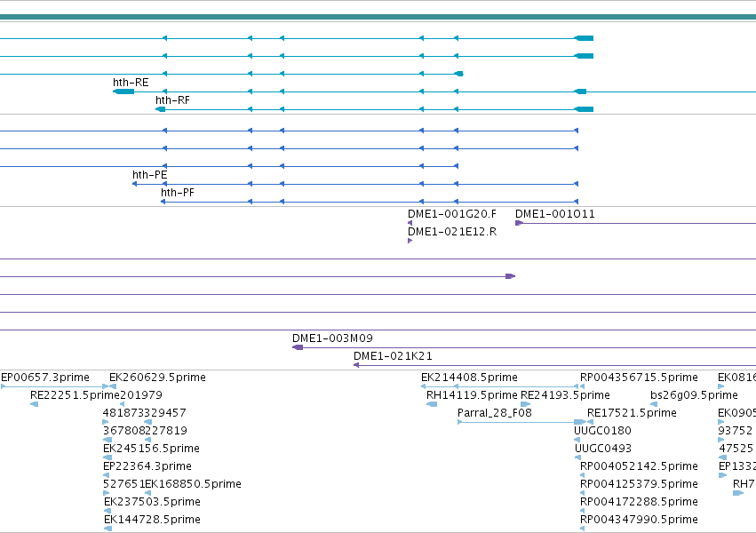Image resolution: width=756 pixels, height=533 pixels.
Task: Select the Parral_28_F08 feature label
Action: click(494, 413)
